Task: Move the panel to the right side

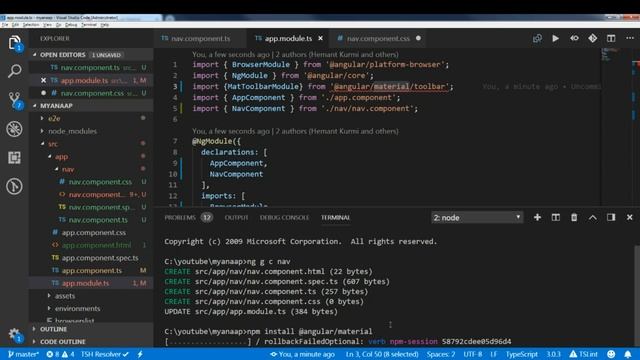Action: pos(611,218)
